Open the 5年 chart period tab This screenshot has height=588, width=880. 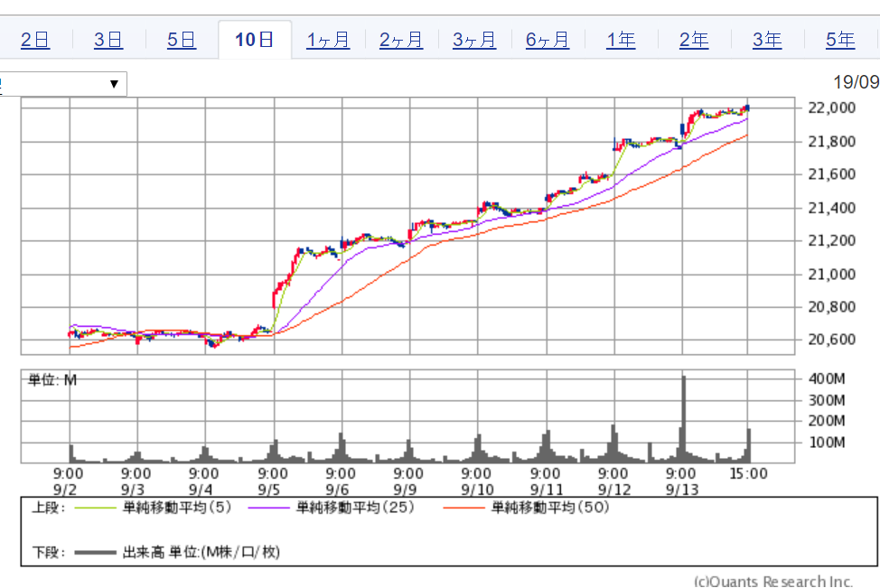[840, 40]
